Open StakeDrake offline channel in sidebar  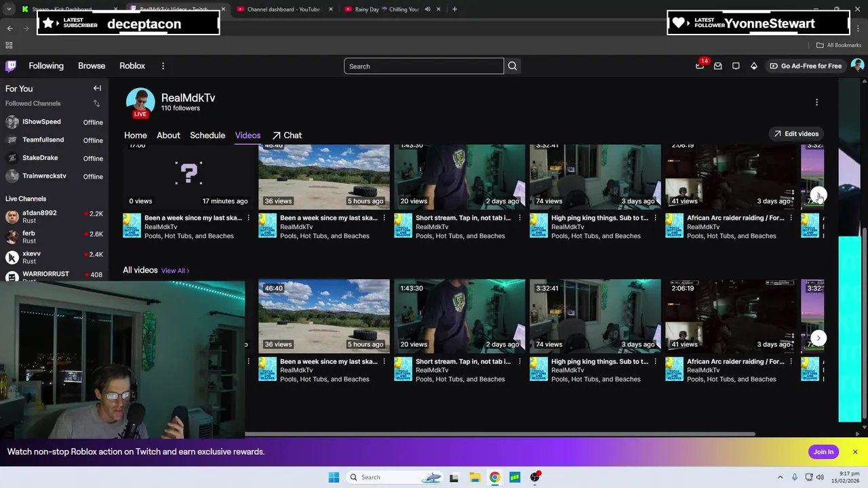pyautogui.click(x=54, y=158)
